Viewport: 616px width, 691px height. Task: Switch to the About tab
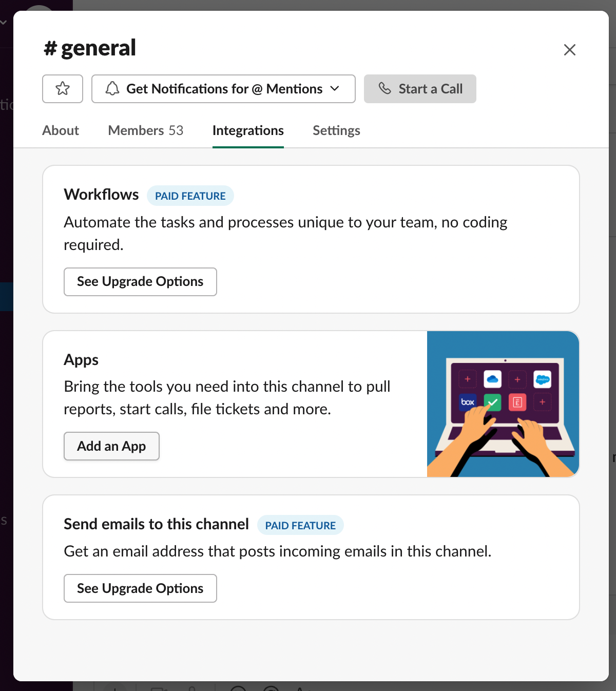pos(61,130)
